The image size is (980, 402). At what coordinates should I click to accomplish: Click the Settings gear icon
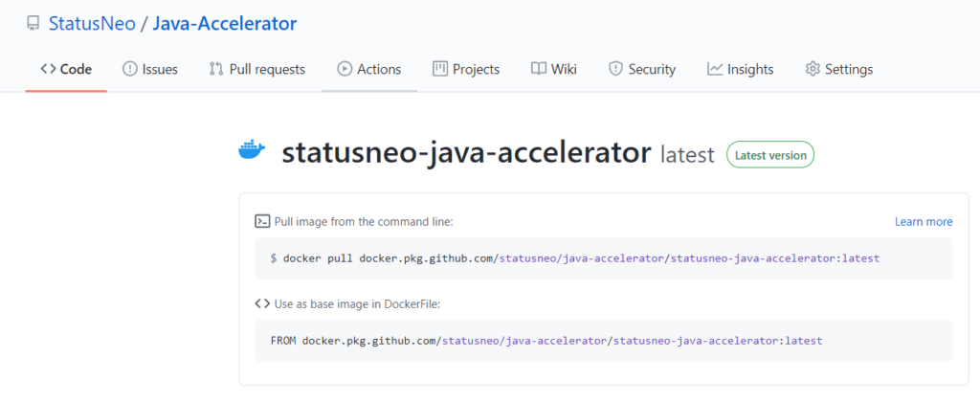[x=813, y=69]
